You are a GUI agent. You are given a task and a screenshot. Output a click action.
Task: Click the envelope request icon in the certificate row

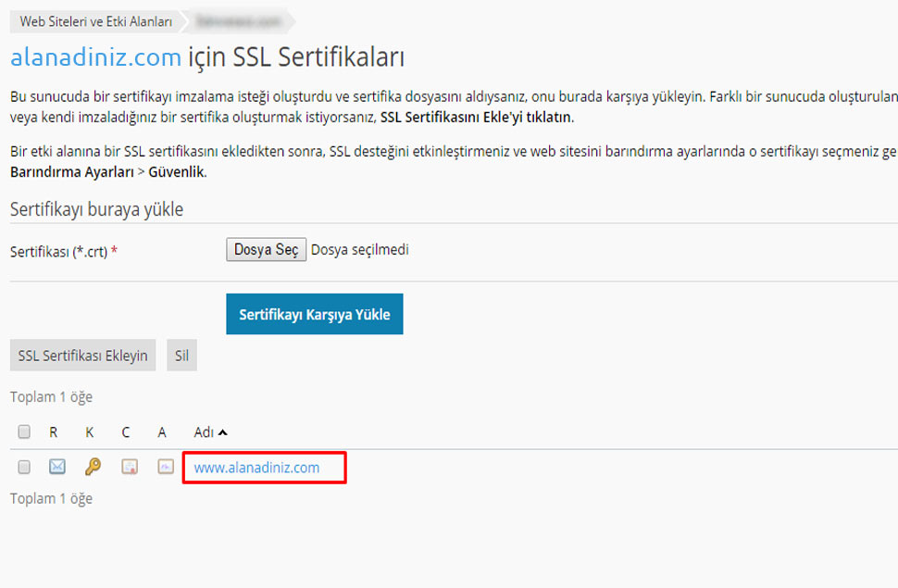(56, 468)
